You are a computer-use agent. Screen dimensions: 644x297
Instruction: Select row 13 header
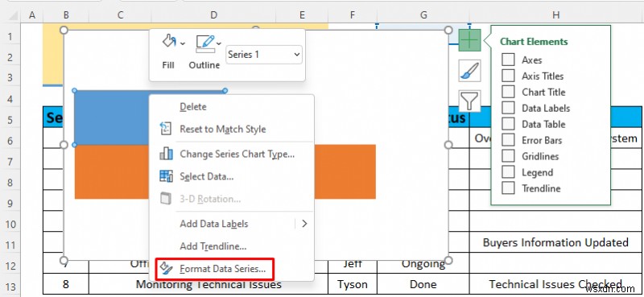point(10,287)
